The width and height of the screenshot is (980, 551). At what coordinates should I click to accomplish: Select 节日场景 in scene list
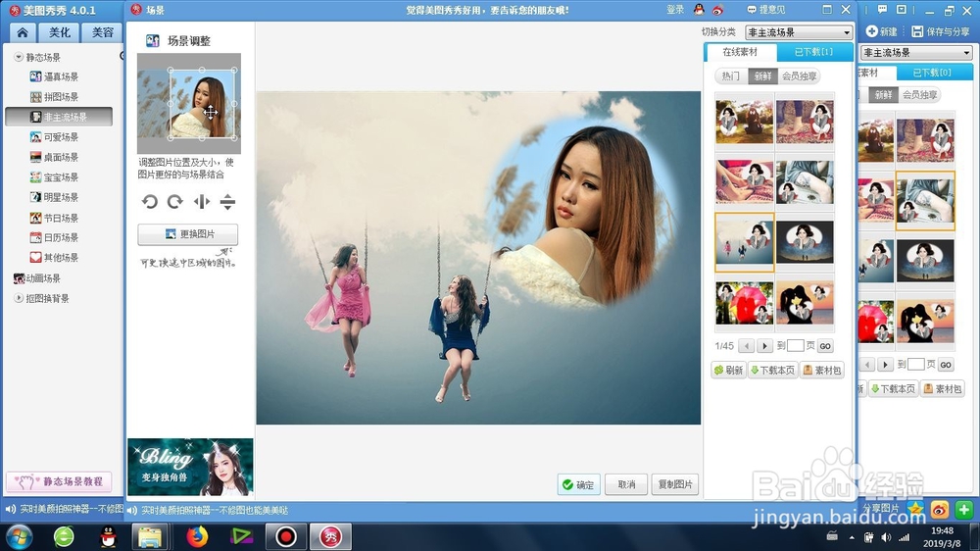(x=54, y=218)
